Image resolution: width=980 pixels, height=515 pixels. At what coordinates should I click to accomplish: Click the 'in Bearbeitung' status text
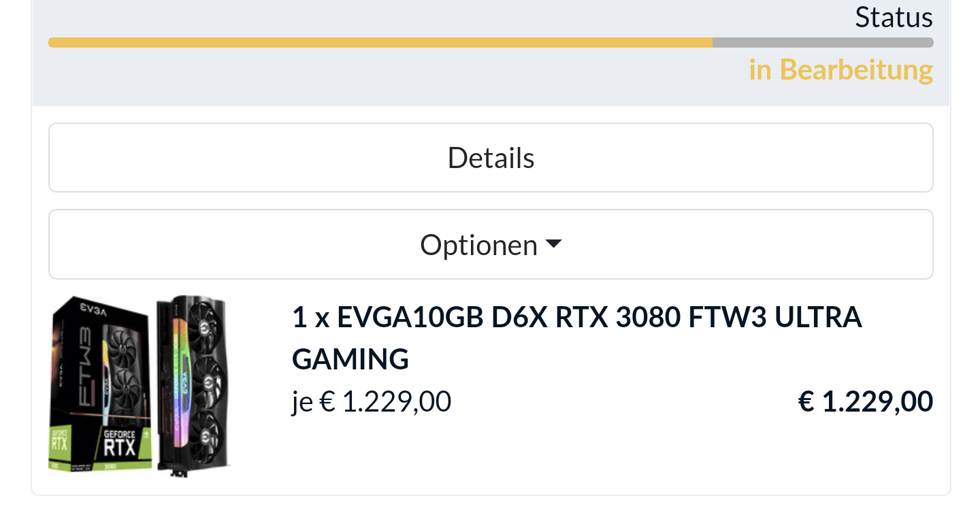tap(840, 70)
